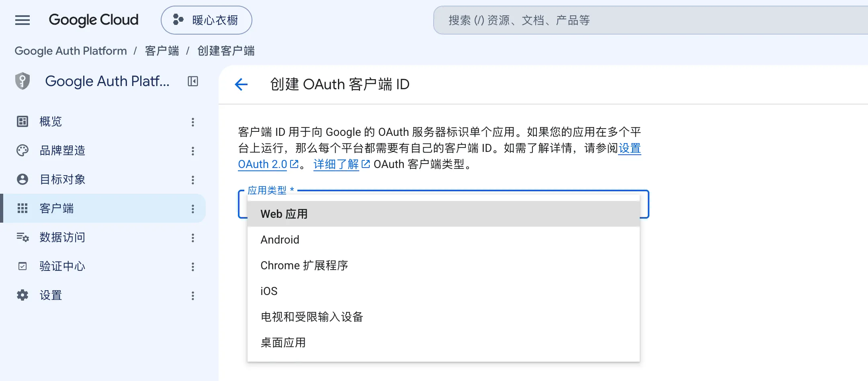This screenshot has height=381, width=868.
Task: Open more options for 验证中心
Action: 193,266
